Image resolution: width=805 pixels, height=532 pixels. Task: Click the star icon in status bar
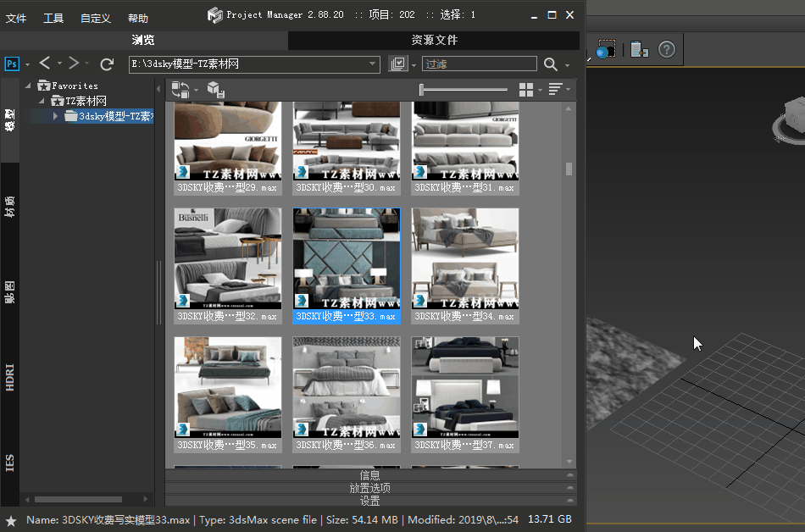[11, 520]
